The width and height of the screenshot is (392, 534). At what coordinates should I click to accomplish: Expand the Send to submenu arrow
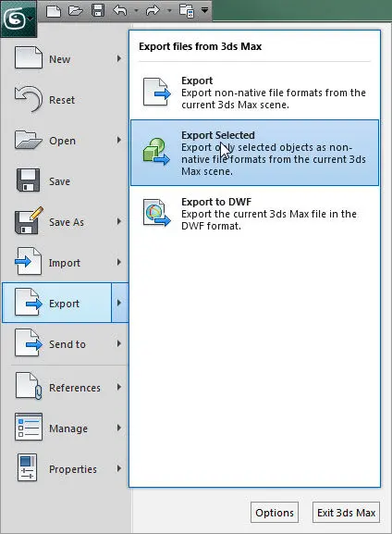[x=118, y=343]
